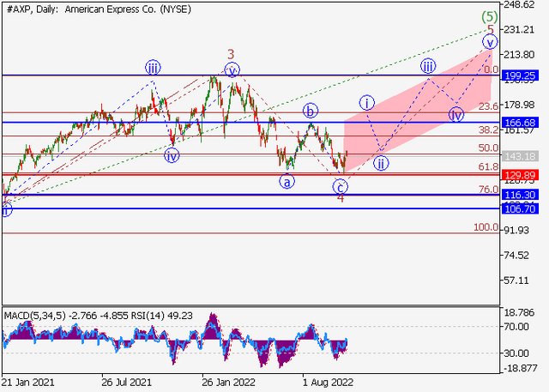Click the blue 116.30 price level tag
The height and width of the screenshot is (392, 549).
click(520, 195)
